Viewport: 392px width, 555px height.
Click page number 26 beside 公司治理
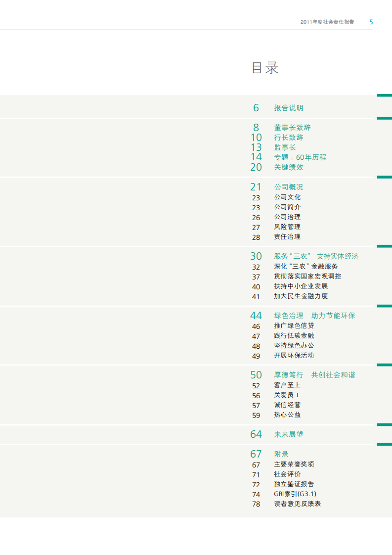click(256, 218)
